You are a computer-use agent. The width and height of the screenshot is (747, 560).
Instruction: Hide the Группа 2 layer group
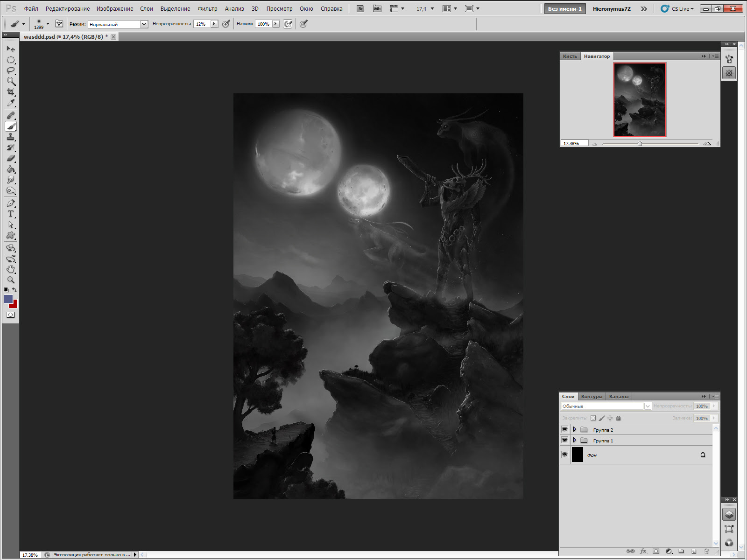coord(564,429)
